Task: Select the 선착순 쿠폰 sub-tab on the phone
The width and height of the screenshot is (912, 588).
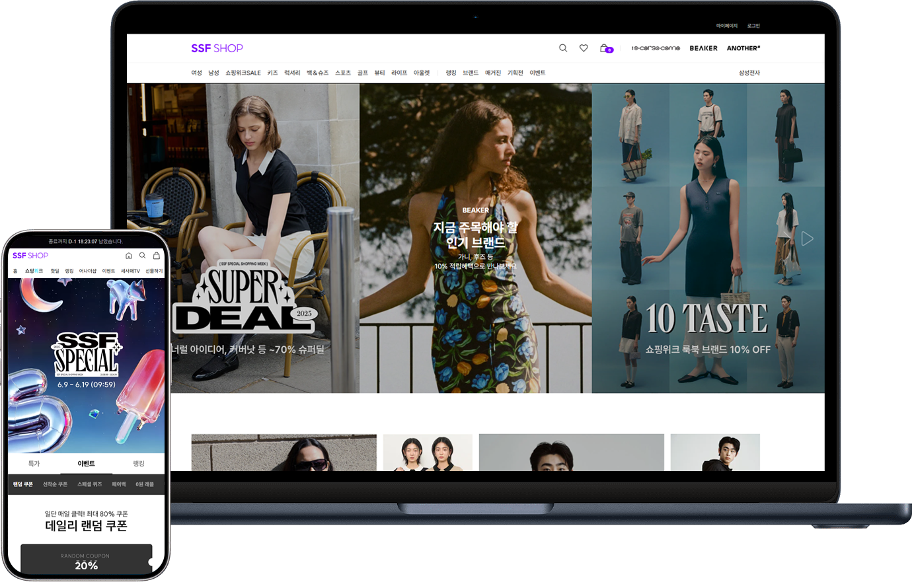Action: click(55, 484)
